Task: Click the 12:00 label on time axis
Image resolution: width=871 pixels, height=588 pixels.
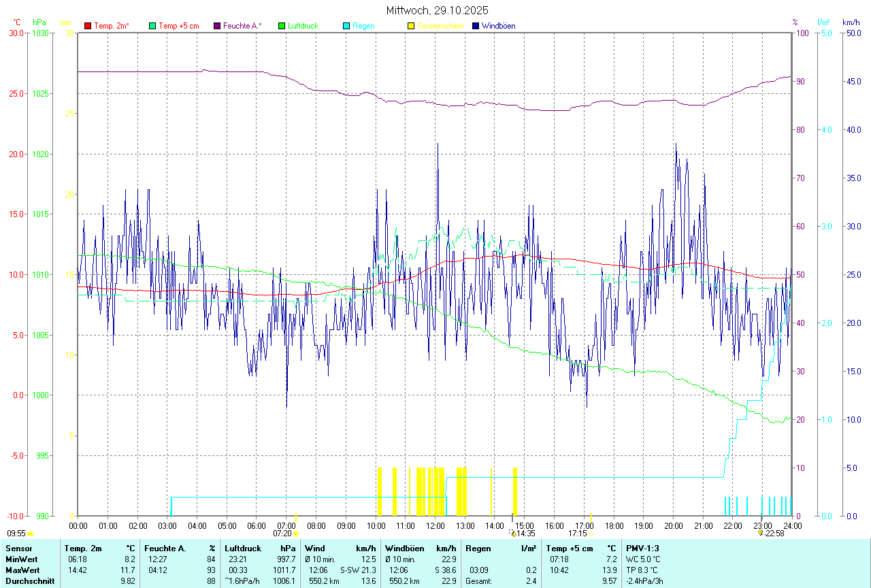Action: coord(435,525)
